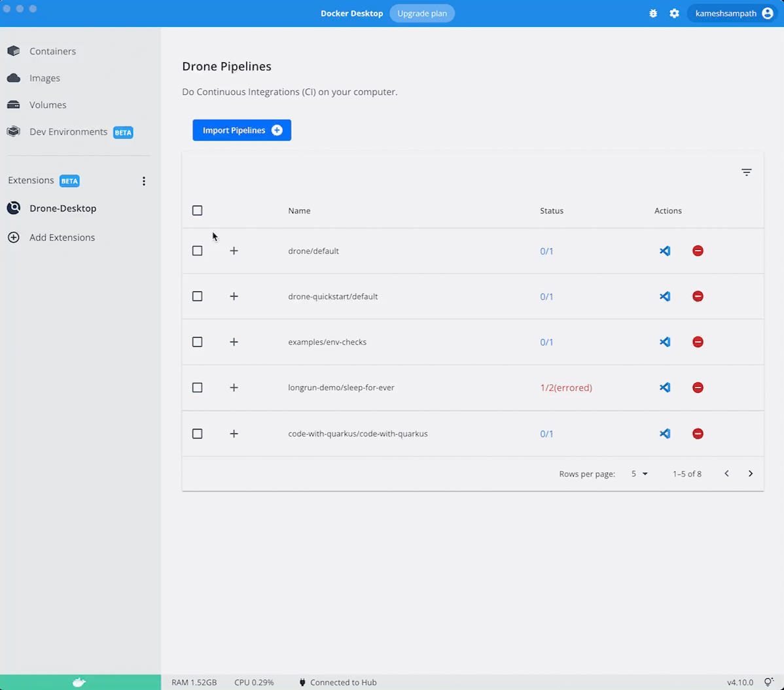784x690 pixels.
Task: Remove the code-with-quarkus pipeline
Action: point(698,433)
